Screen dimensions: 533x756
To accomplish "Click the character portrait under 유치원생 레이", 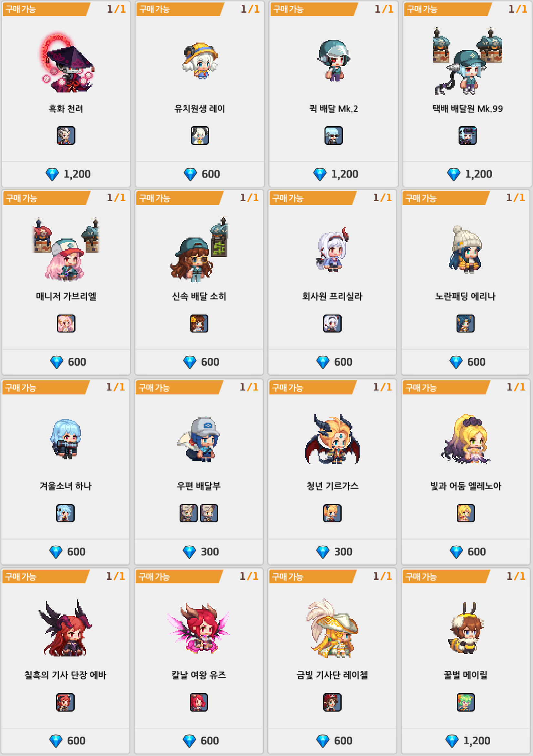I will pos(200,136).
